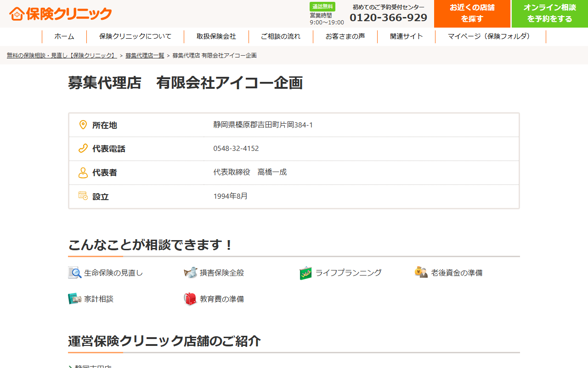The width and height of the screenshot is (588, 368).
Task: Open マイページ(保険フォルダ)
Action: point(491,36)
